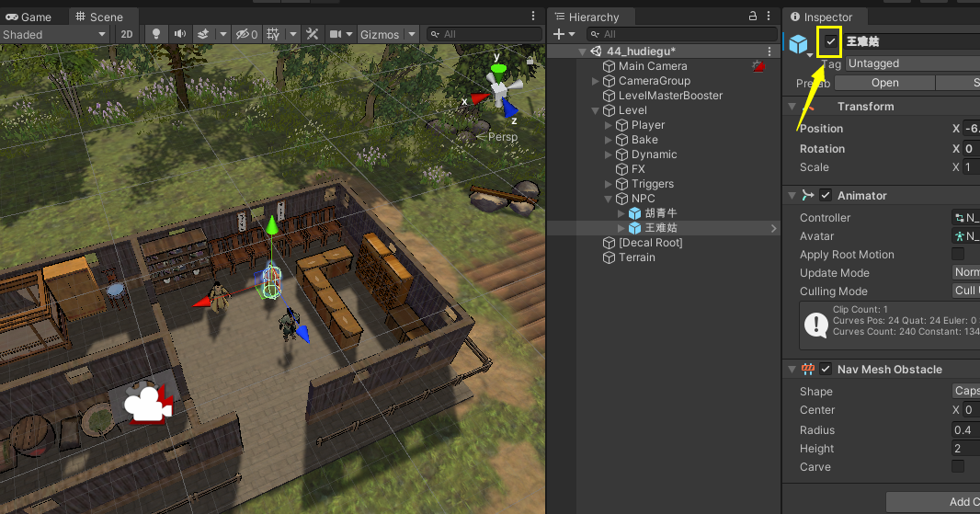This screenshot has height=514, width=980.
Task: Disable the Nav Mesh Obstacle checkbox
Action: tap(826, 369)
